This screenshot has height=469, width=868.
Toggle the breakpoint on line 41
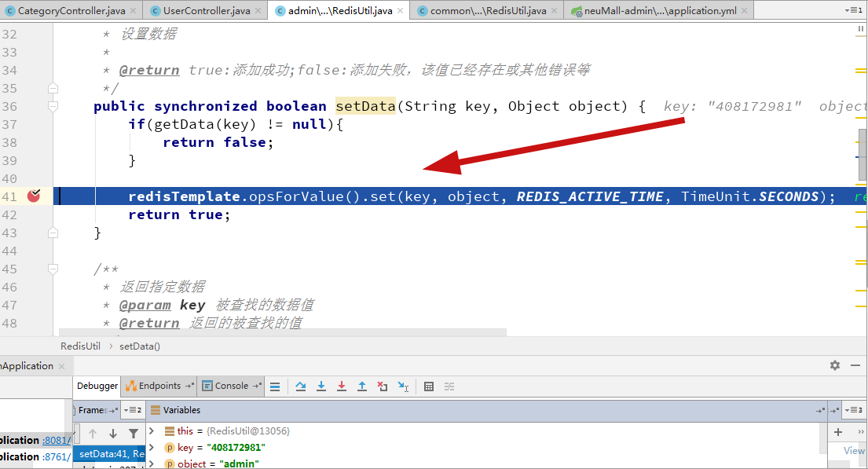[34, 196]
